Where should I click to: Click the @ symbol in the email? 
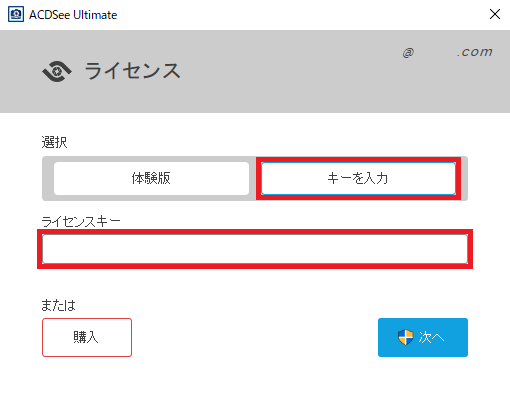[408, 52]
